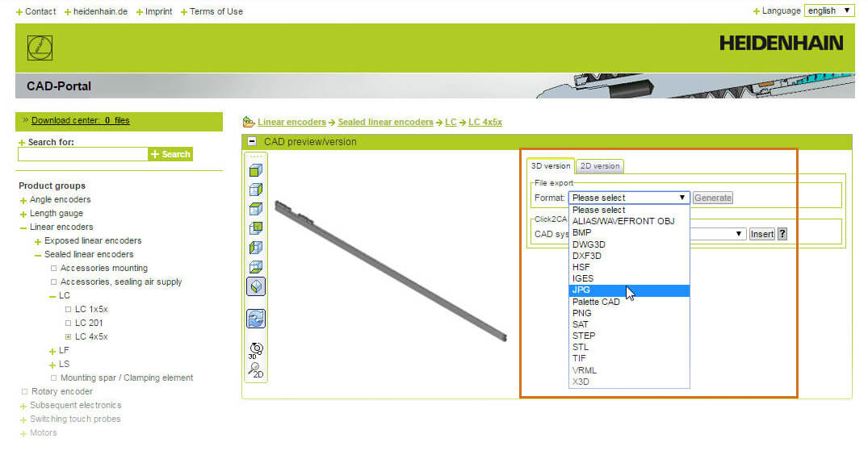Choose IGES from the format list
Image resolution: width=868 pixels, height=459 pixels.
tap(629, 279)
